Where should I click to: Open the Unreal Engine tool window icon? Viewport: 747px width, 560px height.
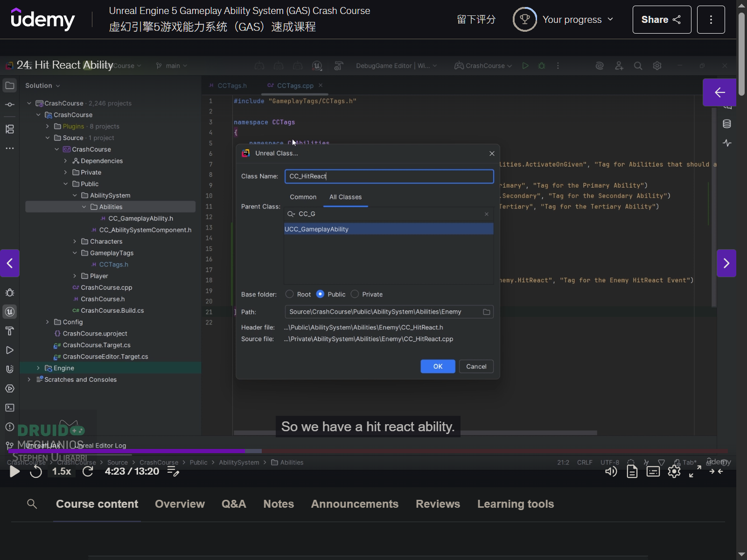point(10,312)
